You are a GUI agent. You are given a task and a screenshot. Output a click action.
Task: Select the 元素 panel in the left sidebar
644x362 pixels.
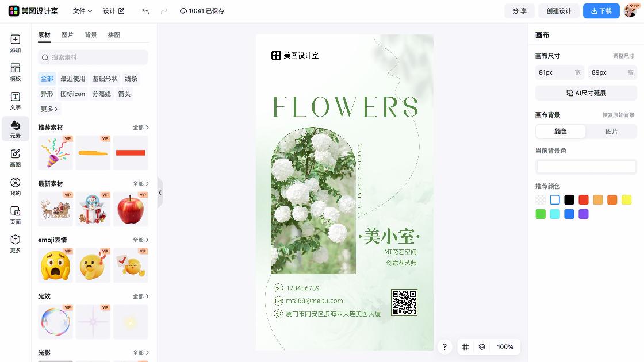pos(15,129)
